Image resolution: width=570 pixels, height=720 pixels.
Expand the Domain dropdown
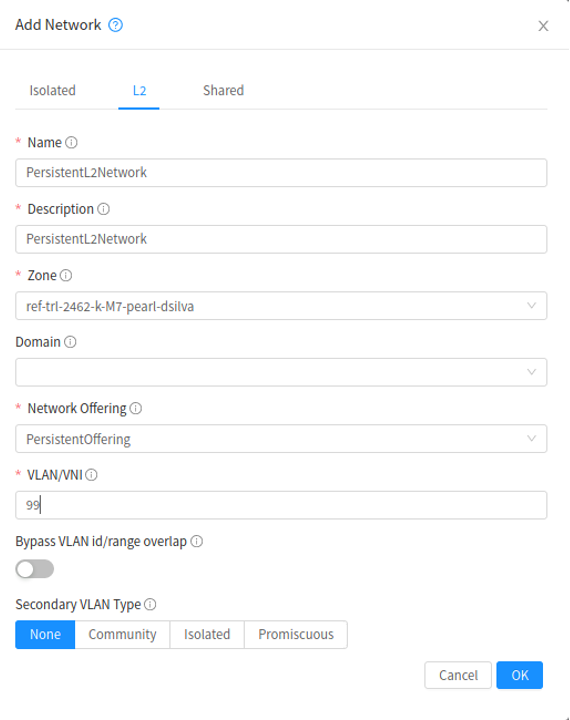pos(281,372)
